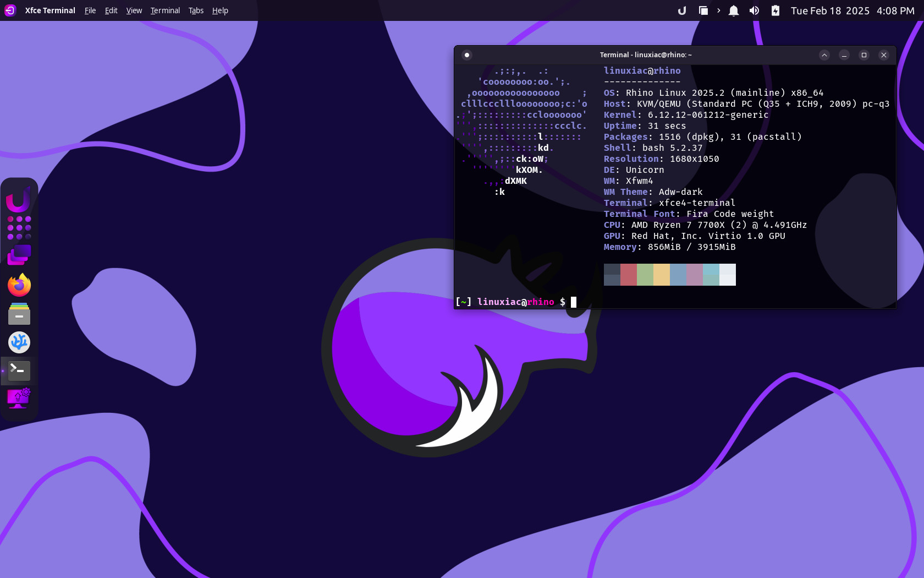Click the terminal prompt cursor
This screenshot has width=924, height=578.
click(574, 302)
